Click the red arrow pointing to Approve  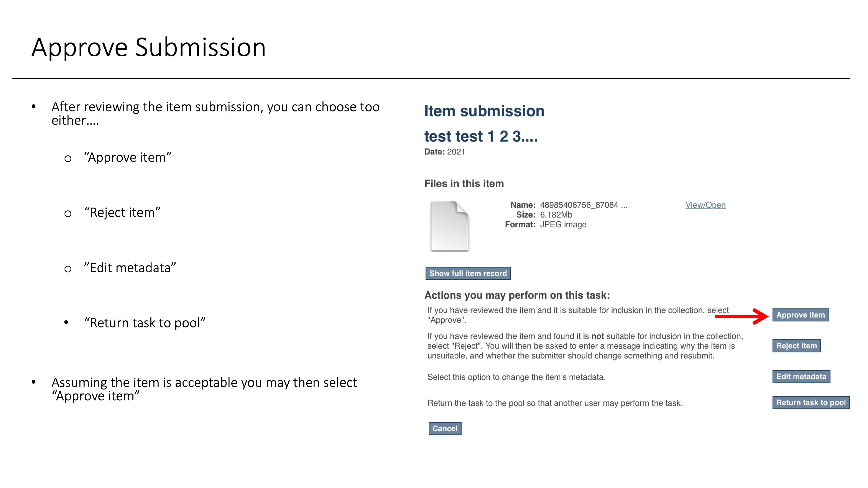pos(741,316)
